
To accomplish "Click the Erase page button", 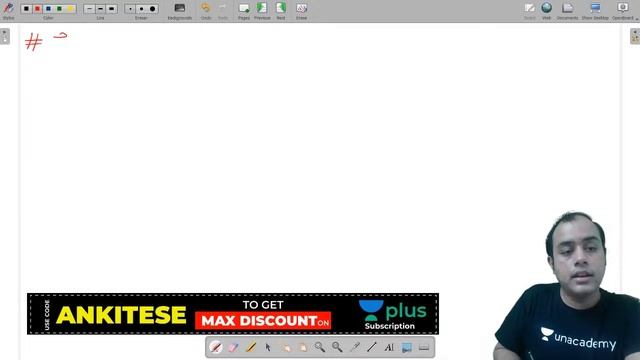I will point(302,11).
